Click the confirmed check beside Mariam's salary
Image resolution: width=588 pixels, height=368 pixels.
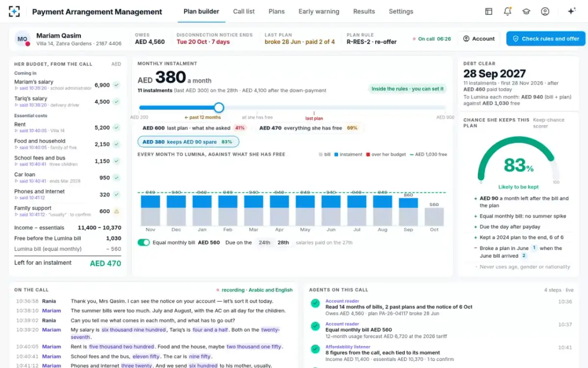pos(116,85)
